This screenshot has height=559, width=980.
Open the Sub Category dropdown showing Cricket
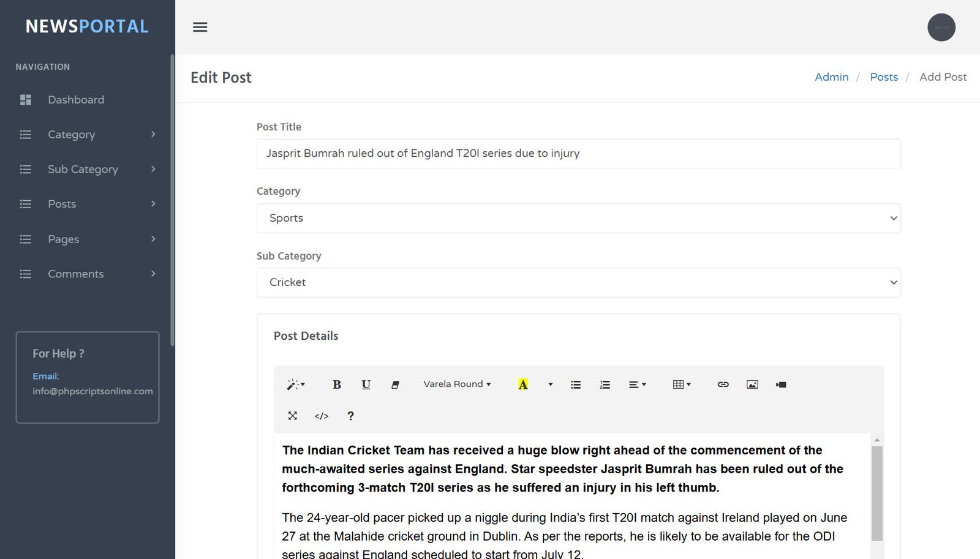coord(578,282)
